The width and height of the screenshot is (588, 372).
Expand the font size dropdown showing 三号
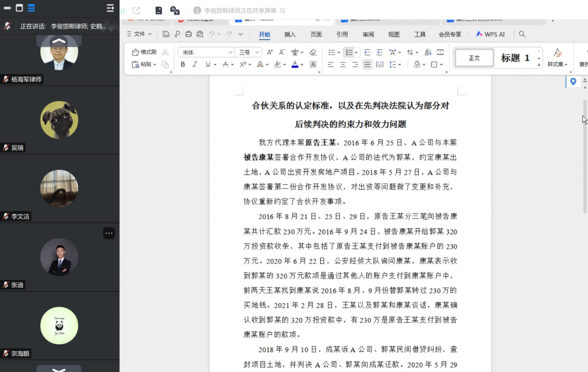coord(246,52)
